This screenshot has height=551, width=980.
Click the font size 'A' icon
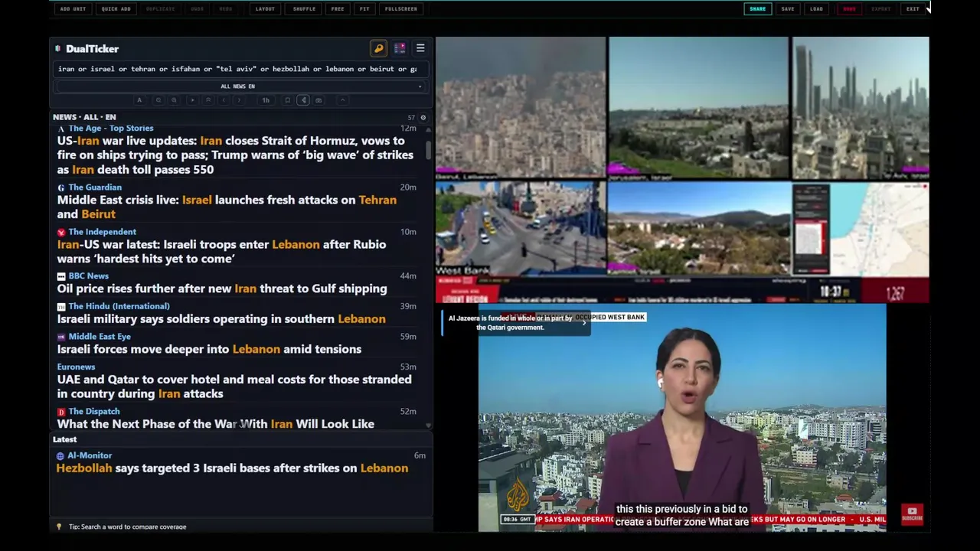pos(139,100)
